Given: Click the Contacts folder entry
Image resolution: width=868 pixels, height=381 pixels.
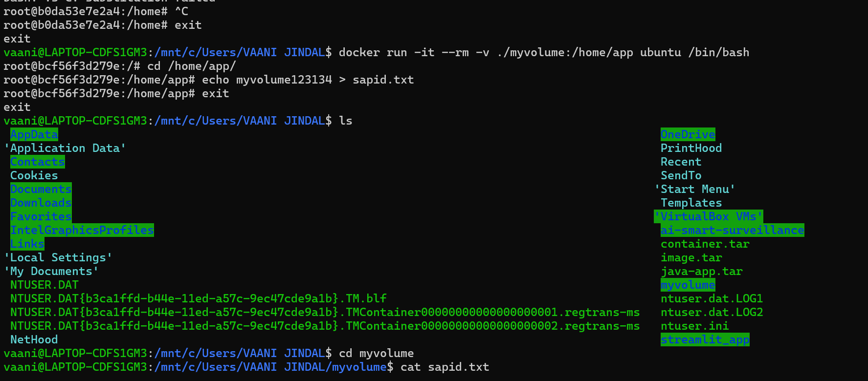Looking at the screenshot, I should 38,162.
